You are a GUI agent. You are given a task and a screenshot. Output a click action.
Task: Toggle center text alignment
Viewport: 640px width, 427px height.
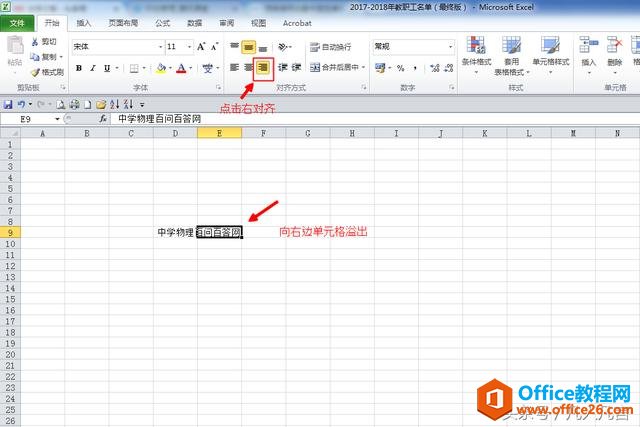[248, 67]
